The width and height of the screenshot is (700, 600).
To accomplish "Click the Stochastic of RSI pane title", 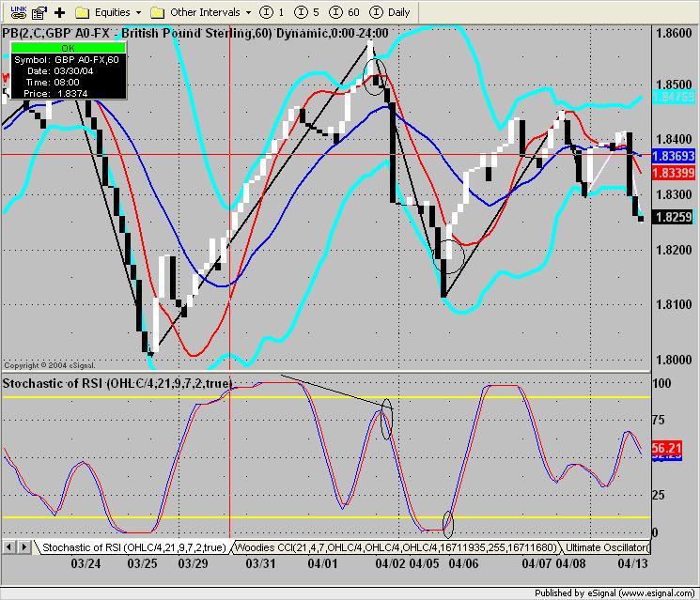I will coord(117,384).
